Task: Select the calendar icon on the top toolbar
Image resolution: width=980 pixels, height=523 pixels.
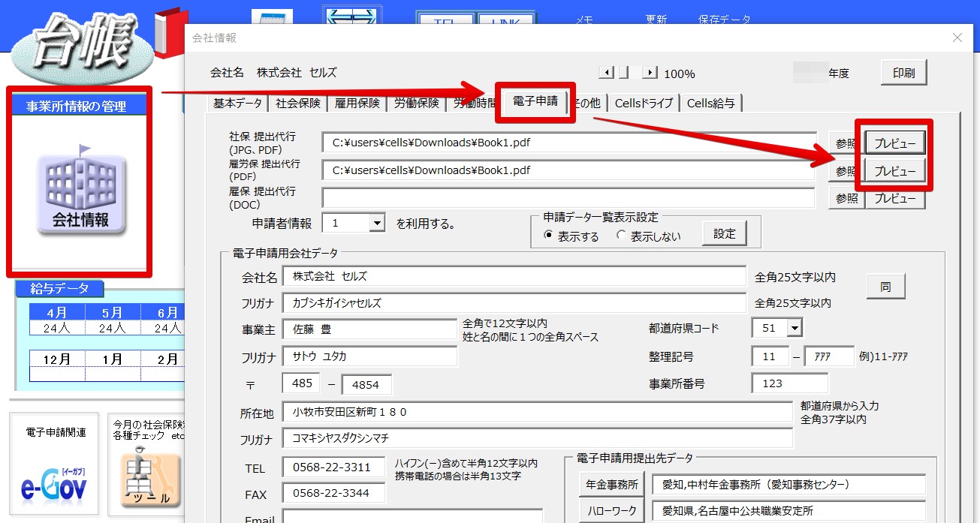Action: click(x=272, y=15)
